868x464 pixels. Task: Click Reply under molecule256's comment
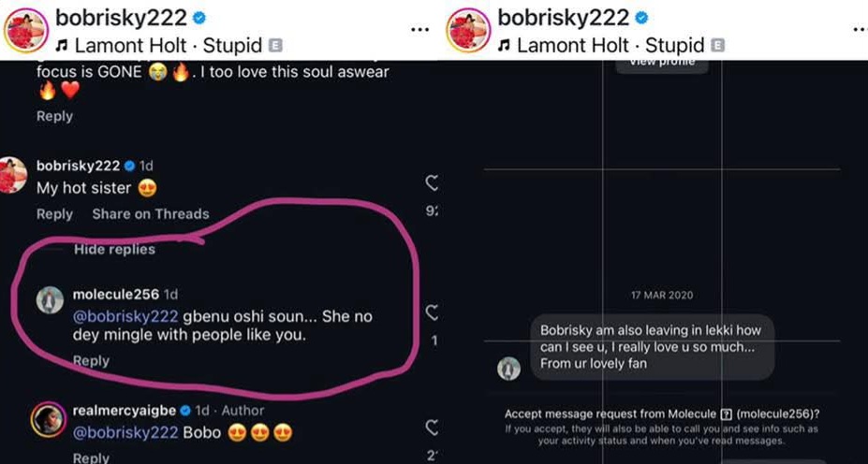[91, 361]
